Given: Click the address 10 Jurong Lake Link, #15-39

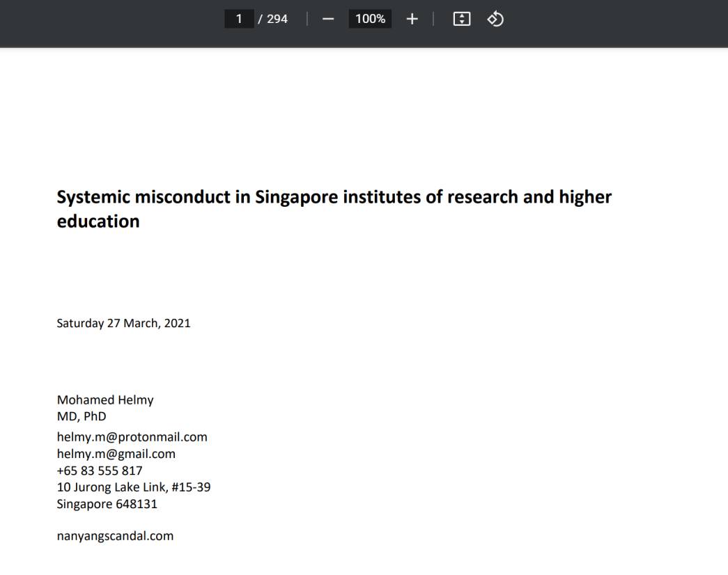Looking at the screenshot, I should click(134, 487).
